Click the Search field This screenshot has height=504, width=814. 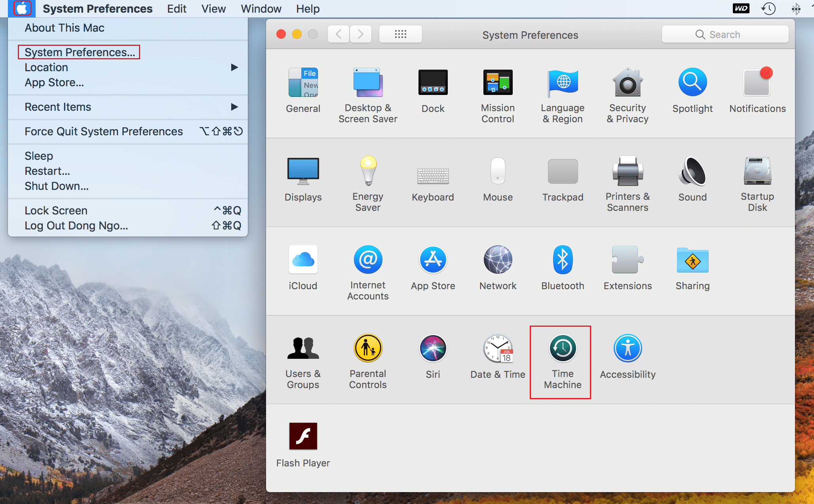pyautogui.click(x=725, y=34)
